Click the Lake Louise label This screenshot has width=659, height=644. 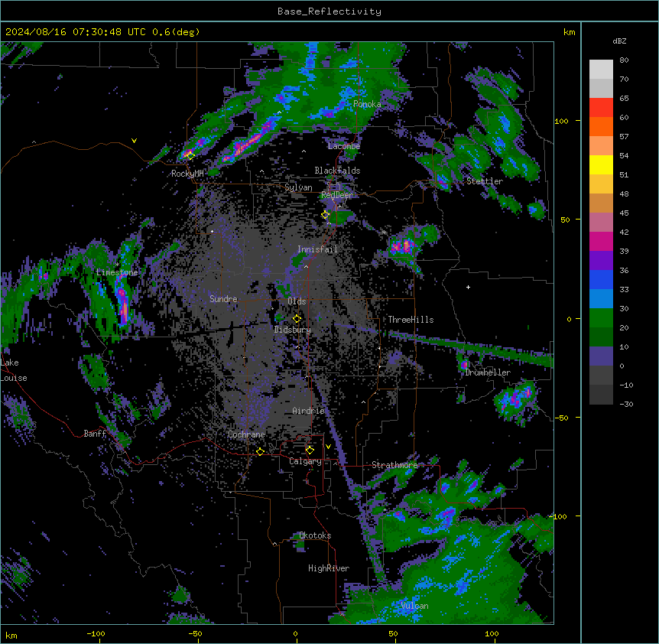point(14,370)
